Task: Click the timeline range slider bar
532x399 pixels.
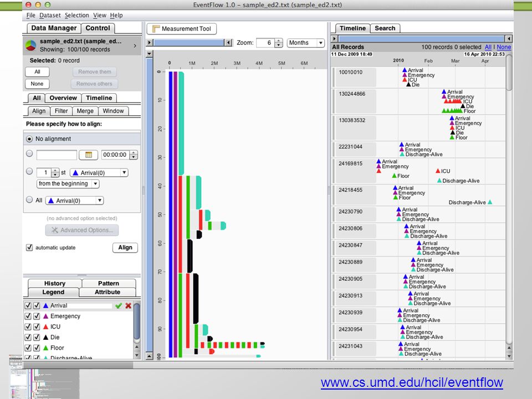Action: tap(421, 38)
